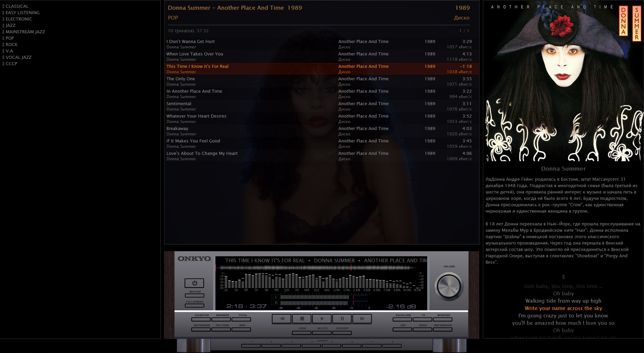Select track 'Breakaway'
644x353 pixels.
321,131
